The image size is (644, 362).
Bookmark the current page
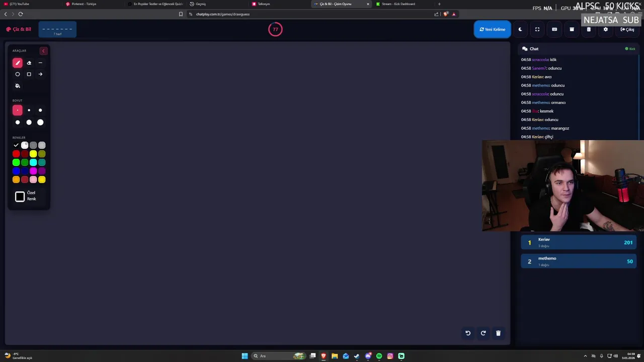[x=181, y=14]
